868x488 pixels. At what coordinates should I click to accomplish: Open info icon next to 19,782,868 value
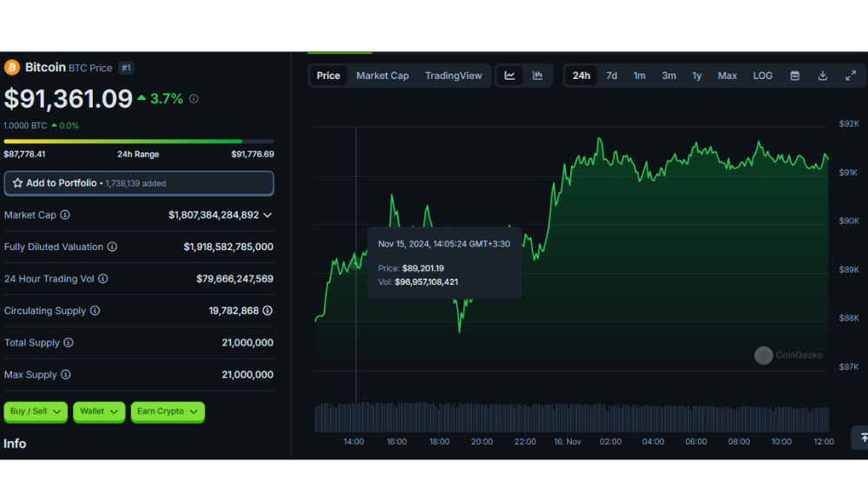pyautogui.click(x=268, y=311)
